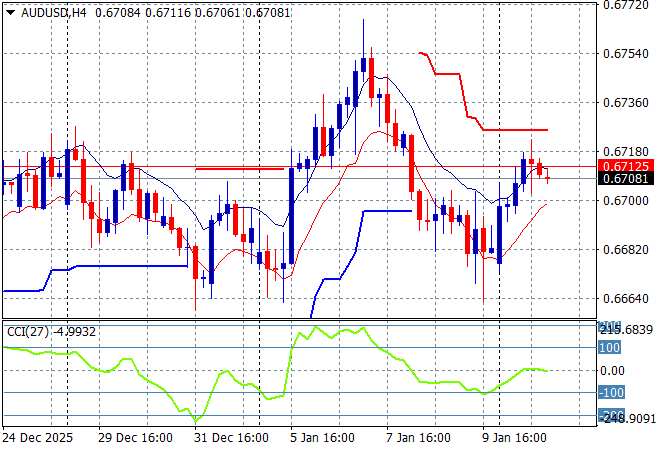Click the CCI 100 level label
This screenshot has height=450, width=660.
[610, 348]
